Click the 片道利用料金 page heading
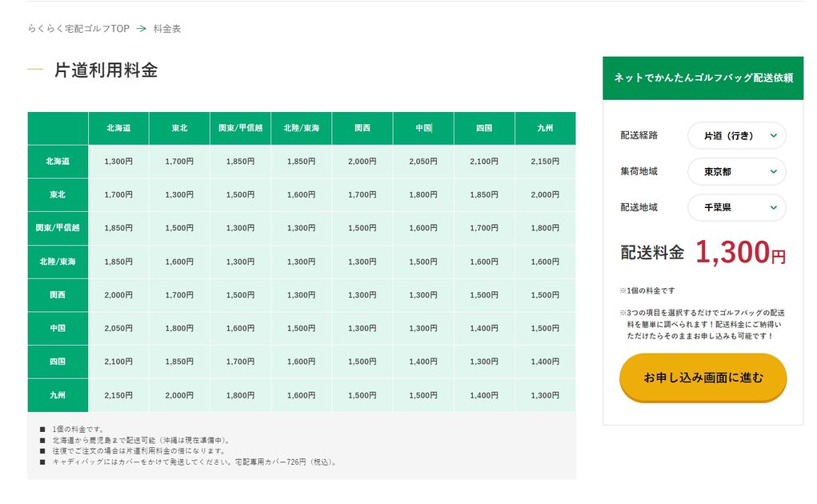This screenshot has width=817, height=504. click(x=106, y=70)
